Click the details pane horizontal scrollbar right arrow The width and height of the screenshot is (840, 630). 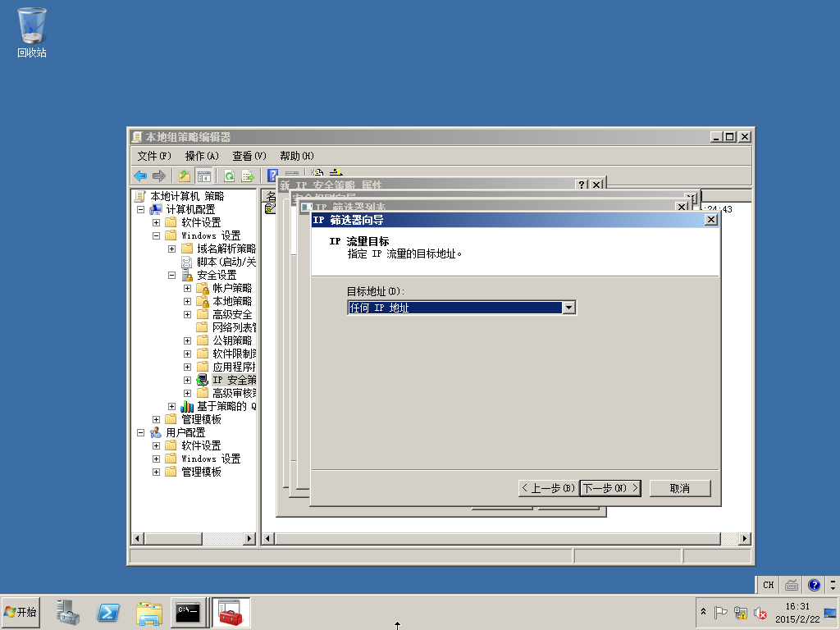[744, 538]
